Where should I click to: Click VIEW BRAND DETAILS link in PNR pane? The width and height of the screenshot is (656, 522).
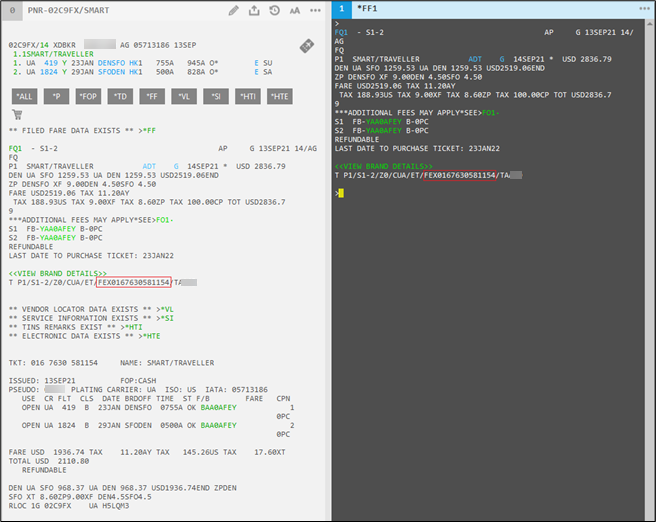(x=58, y=272)
